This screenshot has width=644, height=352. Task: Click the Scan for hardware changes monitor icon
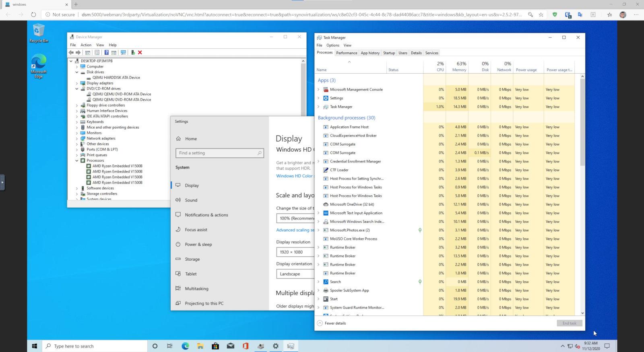point(123,53)
